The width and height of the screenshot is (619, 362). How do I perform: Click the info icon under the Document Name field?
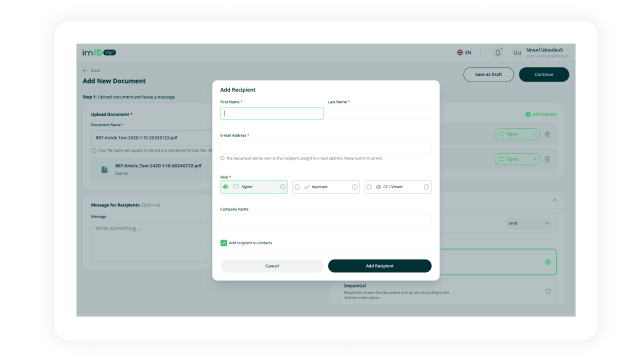coord(94,150)
